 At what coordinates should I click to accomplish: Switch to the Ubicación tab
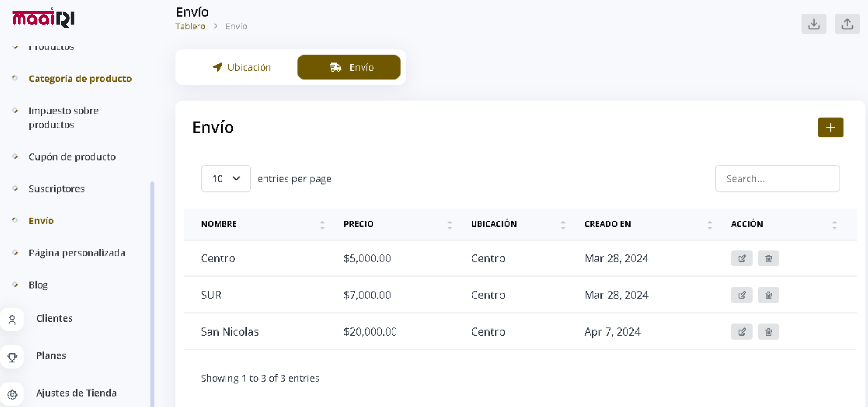pyautogui.click(x=241, y=67)
